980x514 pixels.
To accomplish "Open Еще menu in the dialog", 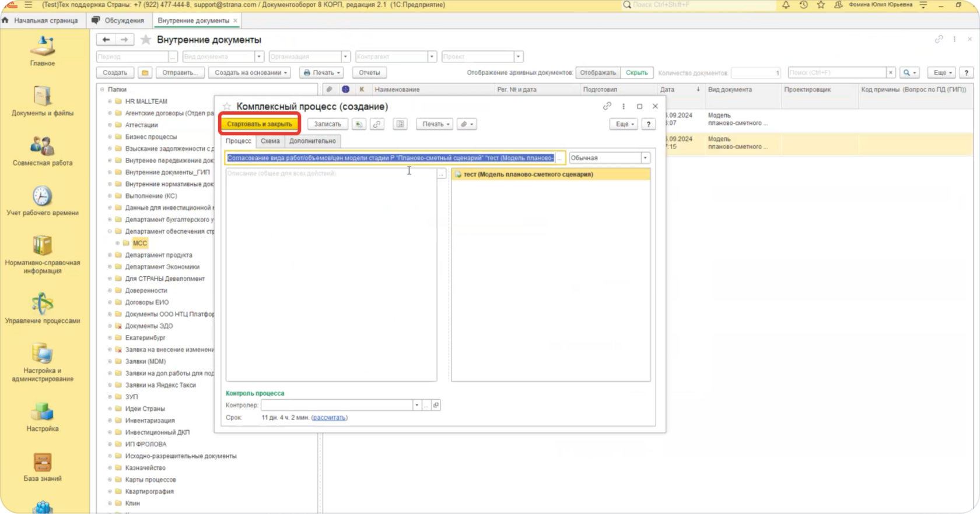I will (x=624, y=124).
